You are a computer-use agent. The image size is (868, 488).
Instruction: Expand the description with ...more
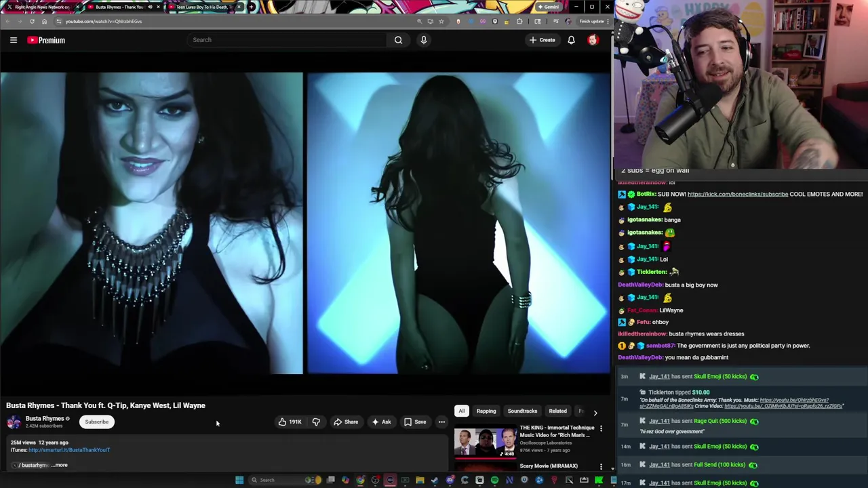click(x=60, y=465)
